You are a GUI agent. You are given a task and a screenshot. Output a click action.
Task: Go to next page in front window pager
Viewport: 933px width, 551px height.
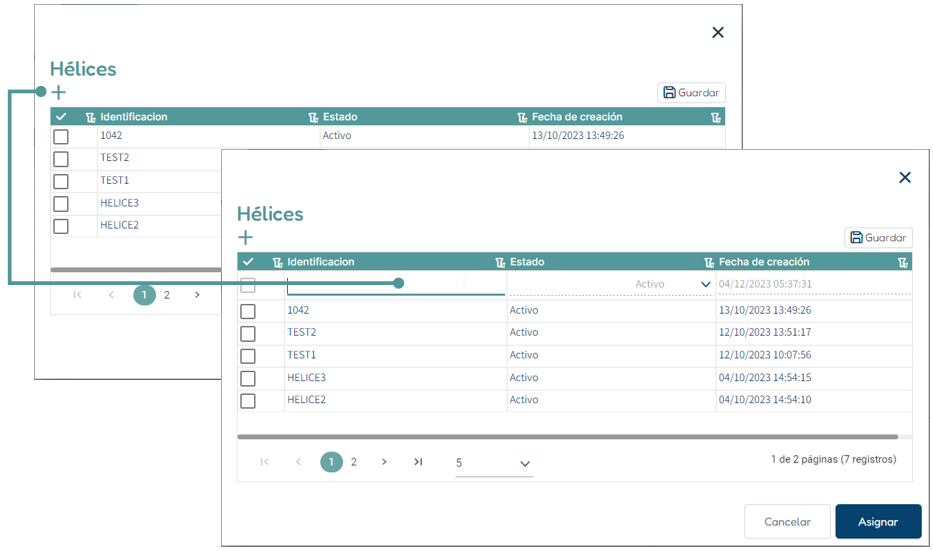pyautogui.click(x=384, y=462)
